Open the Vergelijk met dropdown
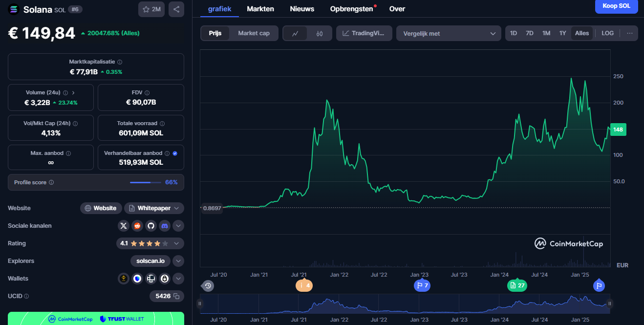Image resolution: width=644 pixels, height=325 pixels. tap(449, 33)
